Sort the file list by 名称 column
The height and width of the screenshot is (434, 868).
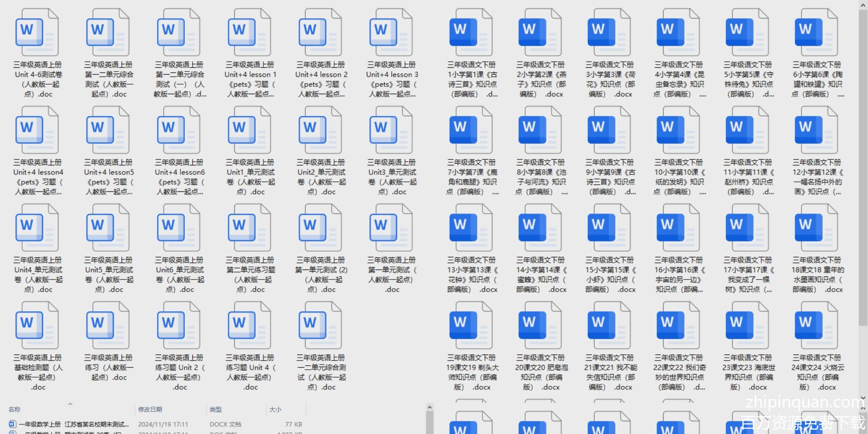pos(14,409)
